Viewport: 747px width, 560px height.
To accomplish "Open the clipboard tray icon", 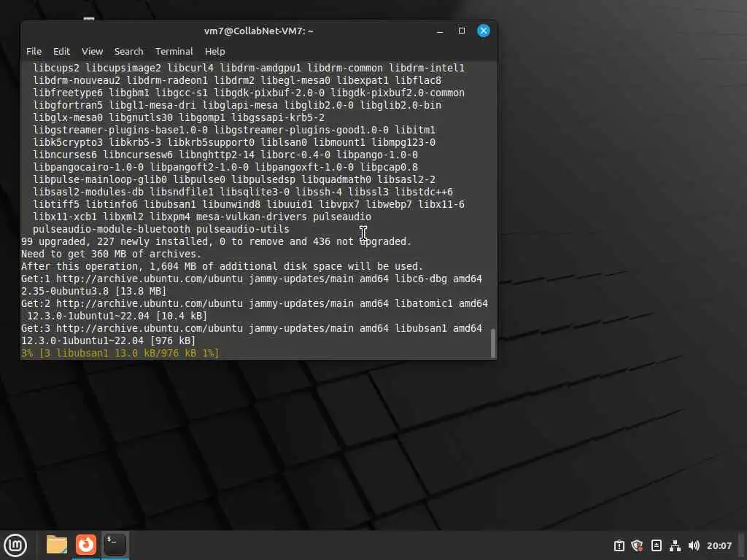I will coord(619,545).
